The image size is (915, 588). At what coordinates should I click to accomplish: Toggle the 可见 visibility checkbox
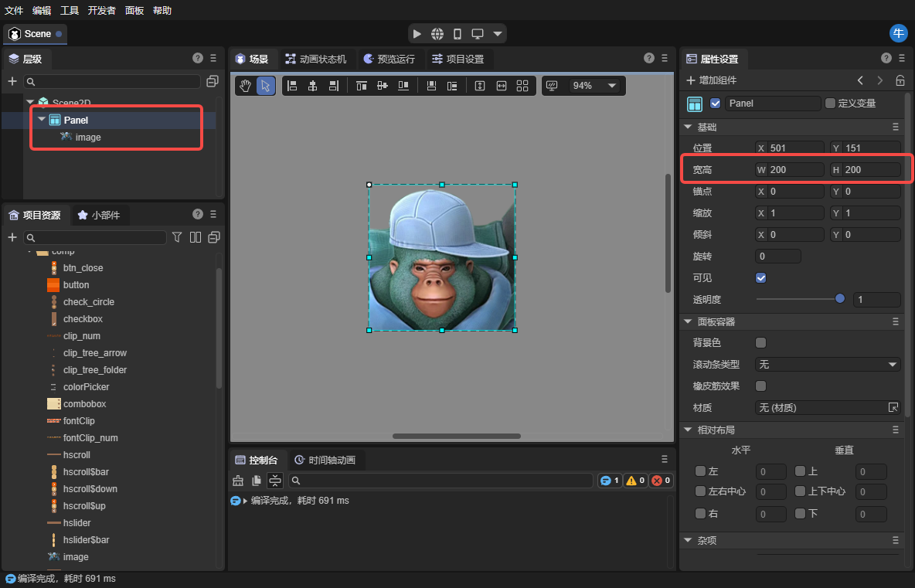pos(761,277)
